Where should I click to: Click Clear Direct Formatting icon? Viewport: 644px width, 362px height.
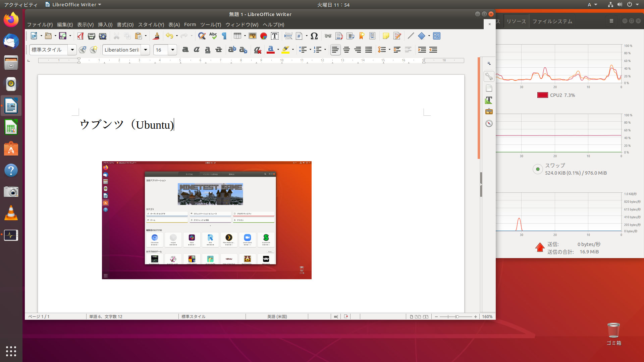pyautogui.click(x=258, y=50)
